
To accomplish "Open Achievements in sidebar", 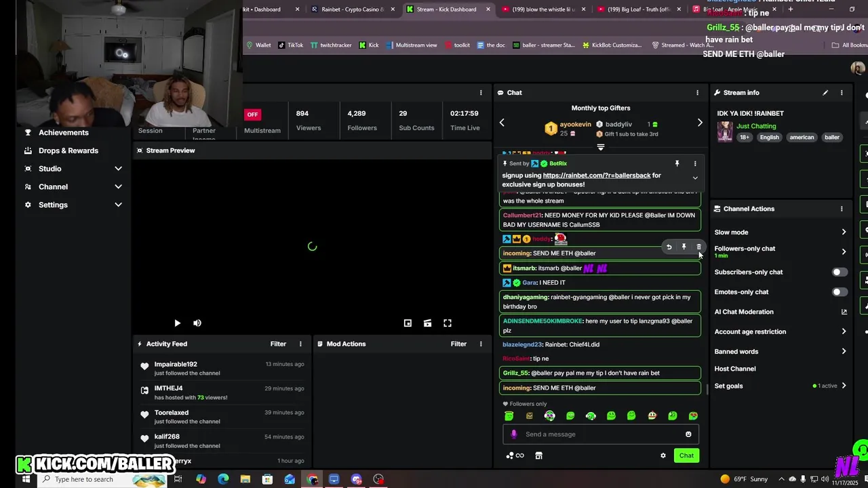I will (64, 133).
